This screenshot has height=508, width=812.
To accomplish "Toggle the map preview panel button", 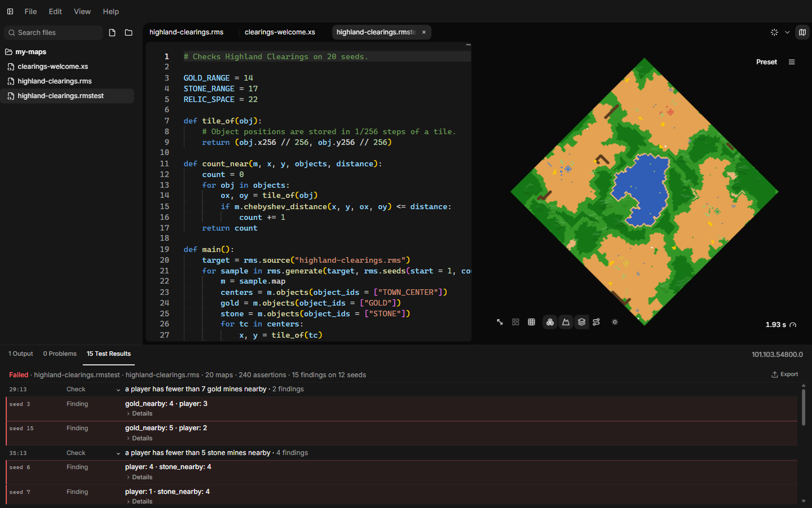I will click(x=802, y=32).
